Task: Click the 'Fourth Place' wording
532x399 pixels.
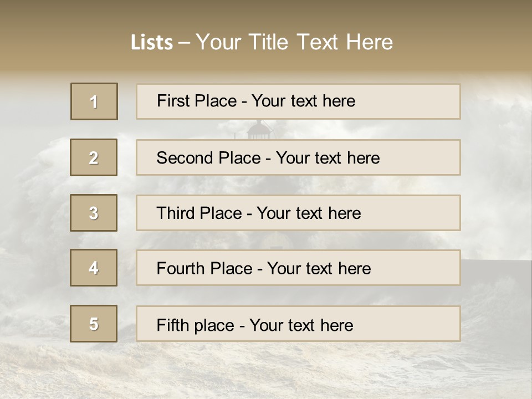Action: click(x=204, y=269)
